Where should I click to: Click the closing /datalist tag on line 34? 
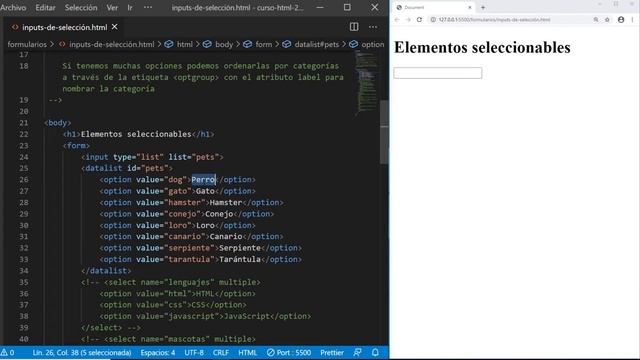(x=106, y=271)
